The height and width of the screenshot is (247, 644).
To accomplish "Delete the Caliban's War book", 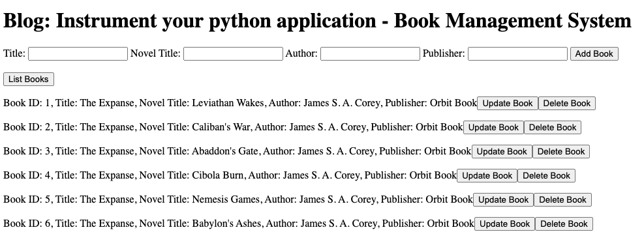I will click(553, 128).
